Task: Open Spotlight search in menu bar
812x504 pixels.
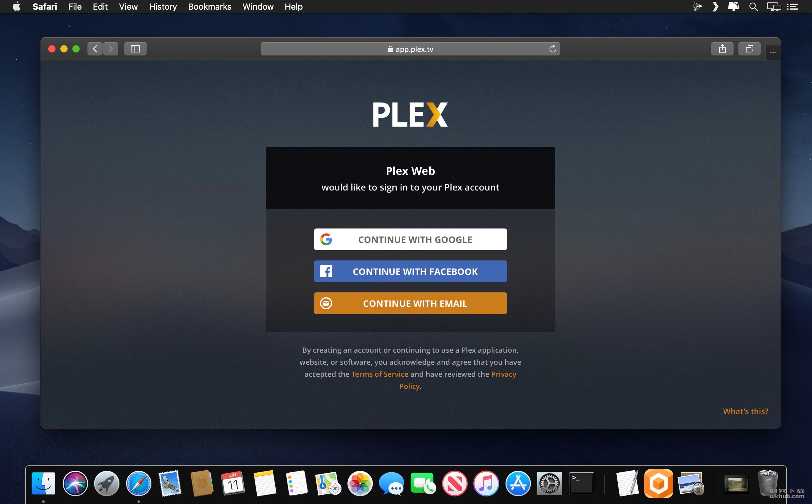Action: 753,7
